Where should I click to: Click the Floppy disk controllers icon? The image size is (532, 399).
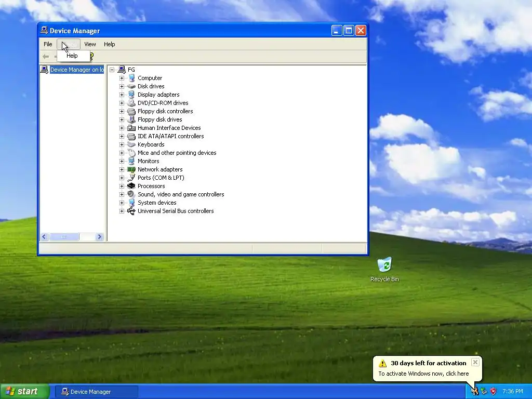(131, 111)
